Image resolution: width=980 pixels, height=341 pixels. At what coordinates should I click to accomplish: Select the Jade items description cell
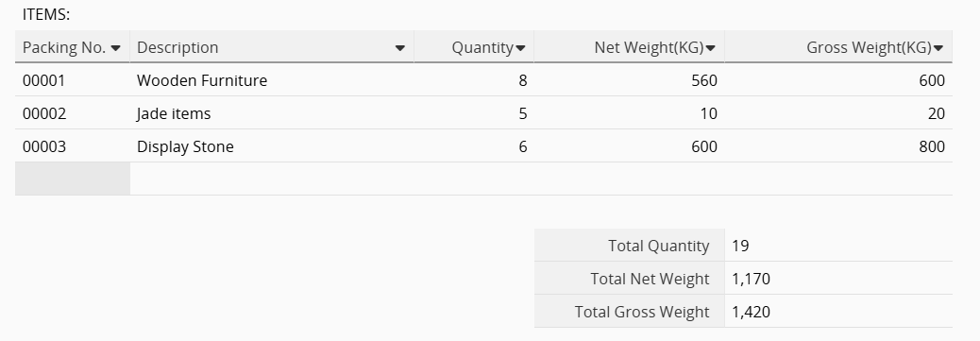pos(272,113)
